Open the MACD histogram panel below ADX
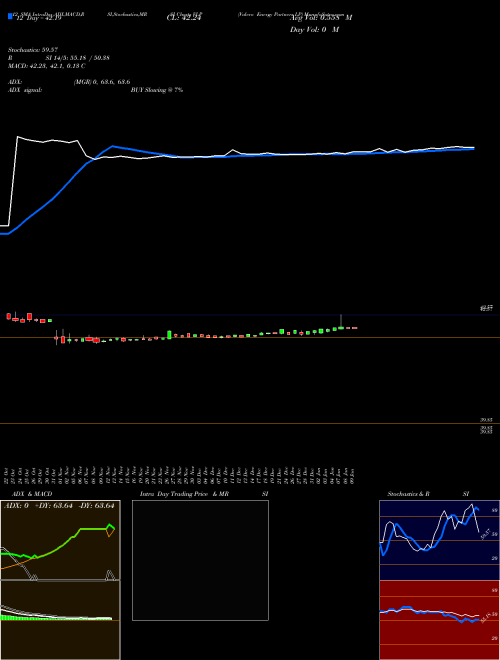Viewport: 500px width, 660px height. click(x=60, y=620)
